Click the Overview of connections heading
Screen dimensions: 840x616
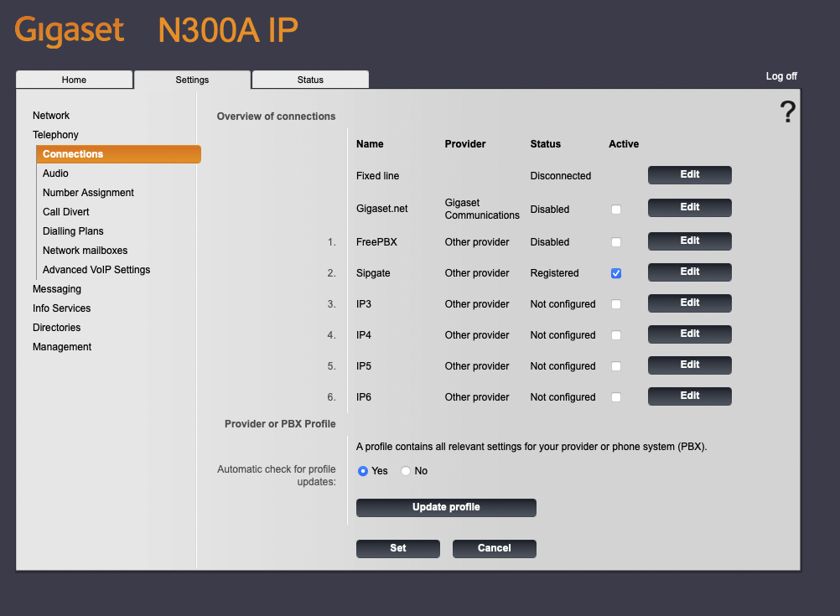coord(276,116)
